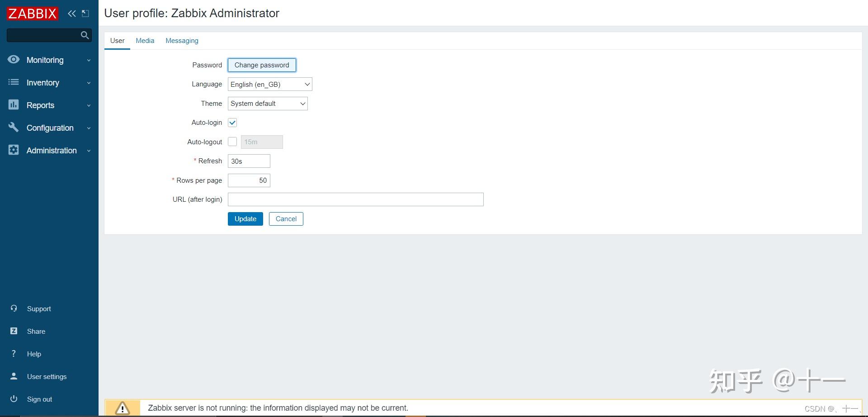This screenshot has height=417, width=868.
Task: Click the Support headset icon
Action: coord(14,308)
